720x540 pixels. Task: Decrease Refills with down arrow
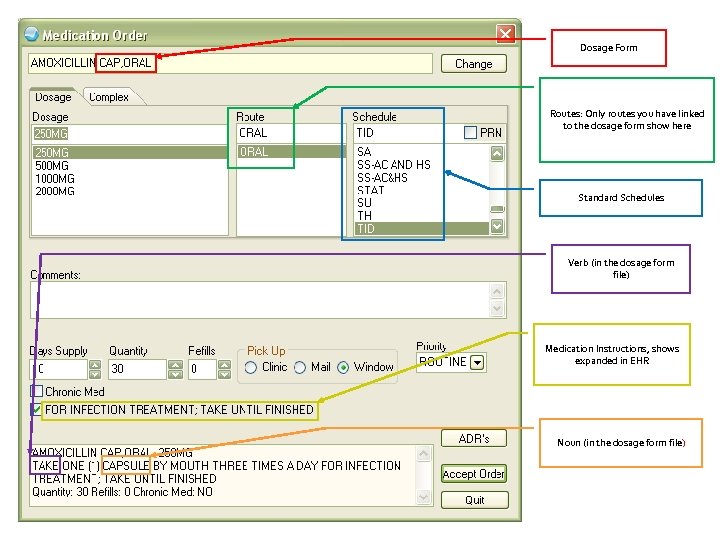(x=224, y=374)
